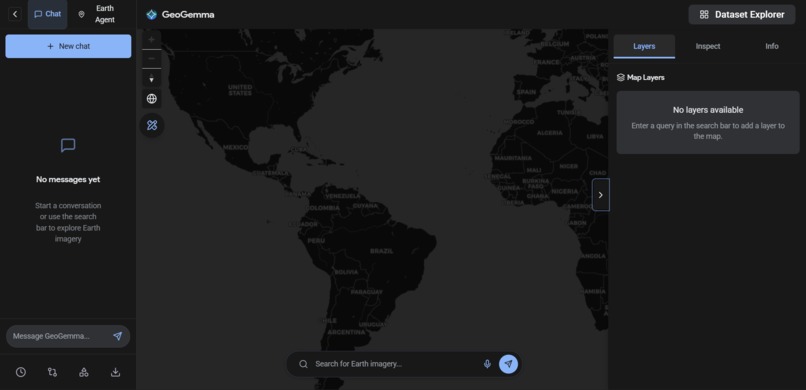
Task: Open the Dataset Explorer
Action: (742, 14)
